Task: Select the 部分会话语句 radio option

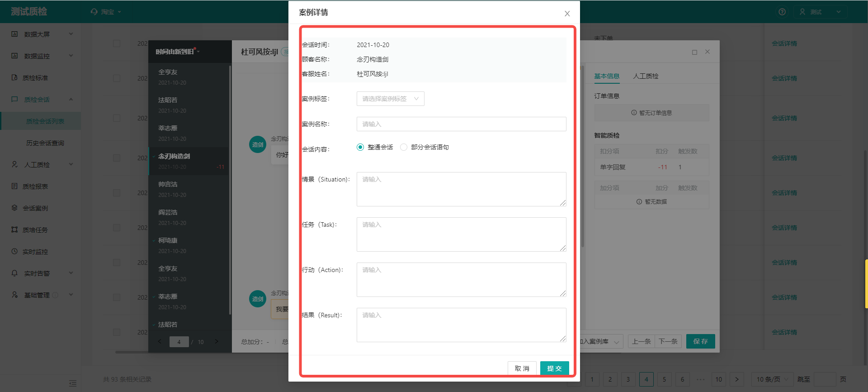Action: 404,147
